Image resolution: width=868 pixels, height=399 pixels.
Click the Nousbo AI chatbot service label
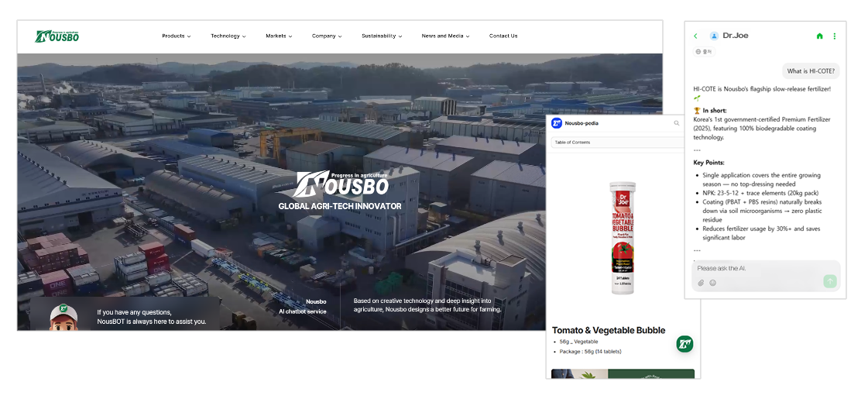pyautogui.click(x=302, y=307)
